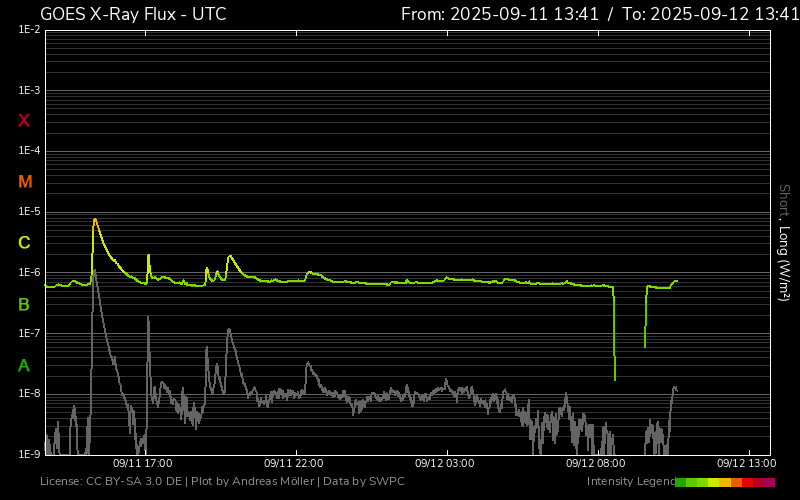Click the 09/12 13:00 time axis label

(746, 464)
